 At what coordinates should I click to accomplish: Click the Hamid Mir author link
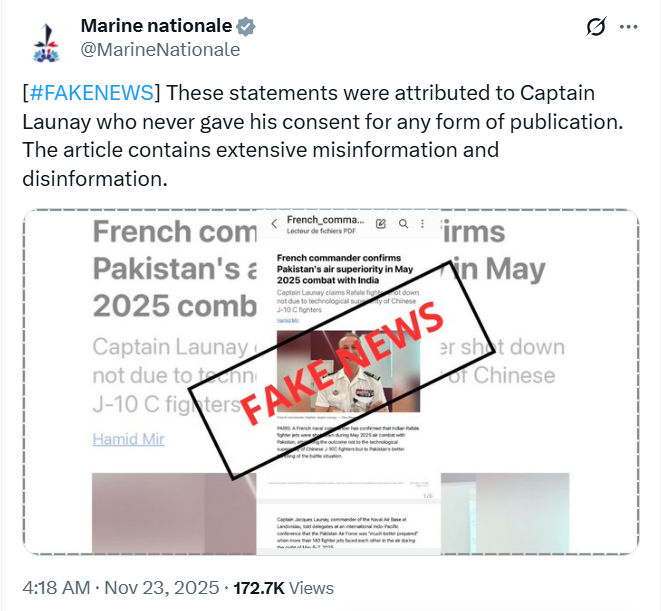coord(129,439)
